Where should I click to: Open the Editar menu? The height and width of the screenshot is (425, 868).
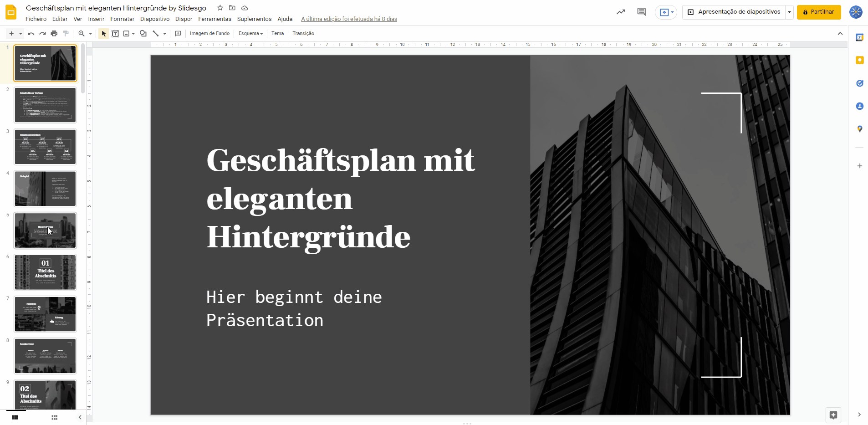tap(60, 19)
